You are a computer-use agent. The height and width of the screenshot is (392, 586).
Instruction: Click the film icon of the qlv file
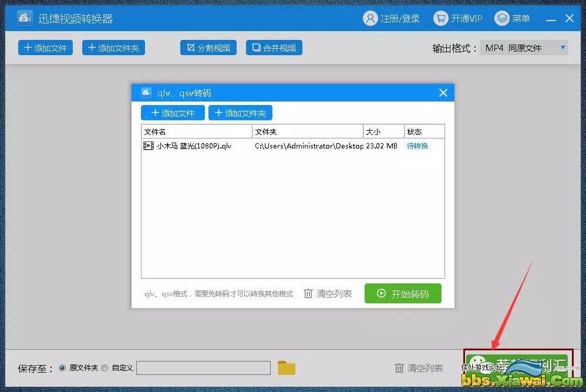click(x=149, y=146)
